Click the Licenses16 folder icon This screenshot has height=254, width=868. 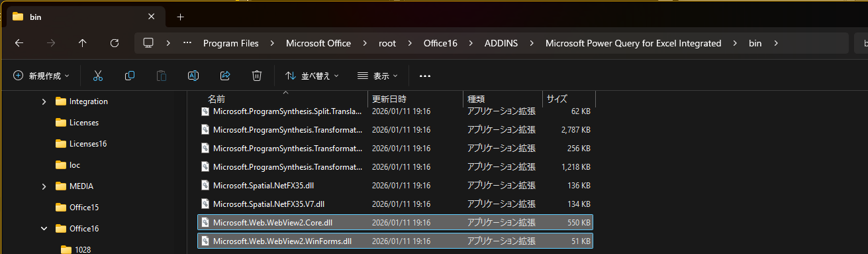tap(61, 144)
